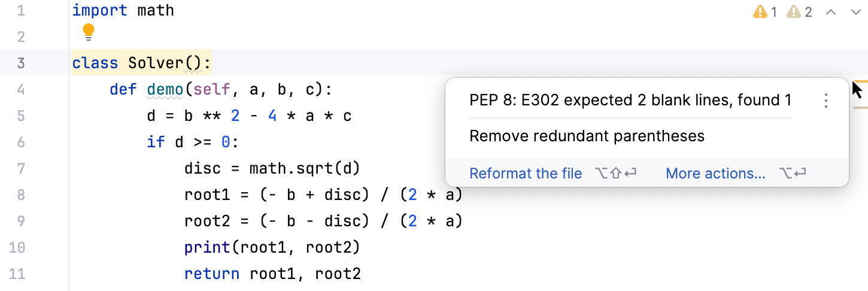Click the warning indicator showing 1
Image resolution: width=868 pixels, height=291 pixels.
(765, 12)
